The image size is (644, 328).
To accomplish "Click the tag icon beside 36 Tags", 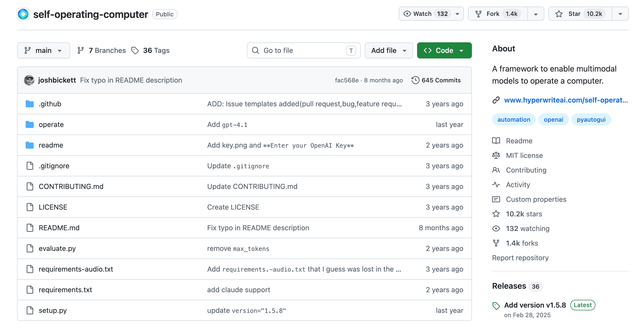I will pyautogui.click(x=135, y=50).
